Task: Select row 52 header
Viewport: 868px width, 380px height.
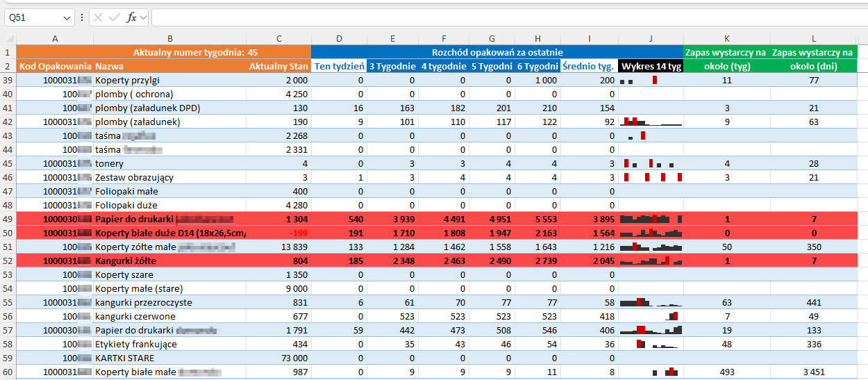Action: click(8, 261)
